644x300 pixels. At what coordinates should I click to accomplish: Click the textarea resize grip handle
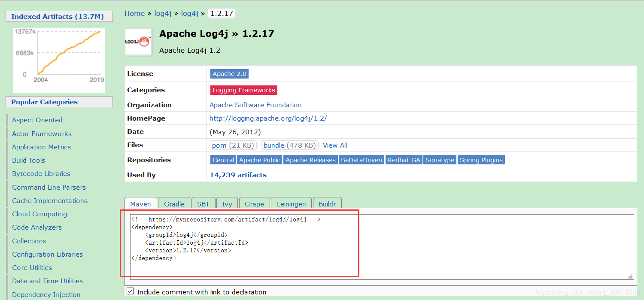click(631, 276)
